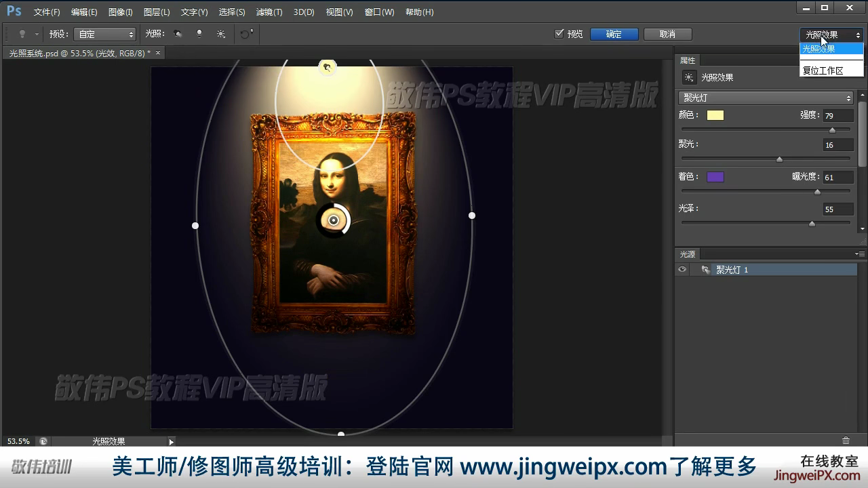This screenshot has height=488, width=868.
Task: Select the 光源 panel tab
Action: pos(688,254)
